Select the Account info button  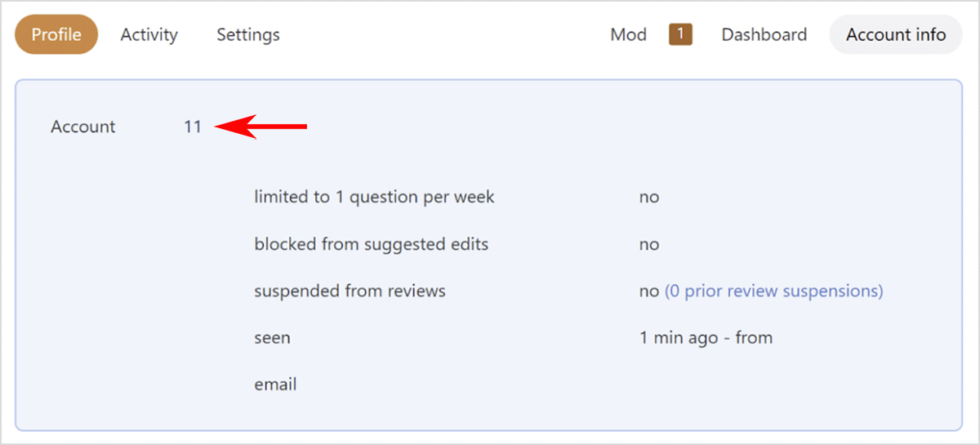click(895, 35)
